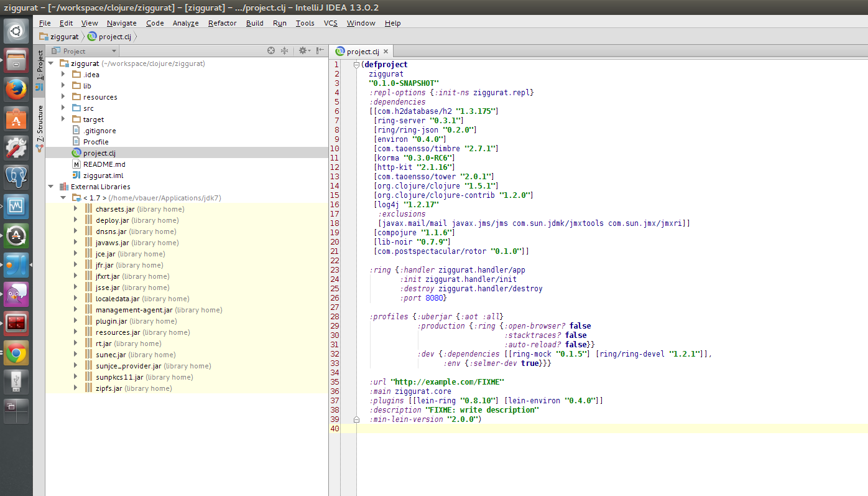Click "0.1.0-SNAPSHOT" version string in editor

point(404,83)
